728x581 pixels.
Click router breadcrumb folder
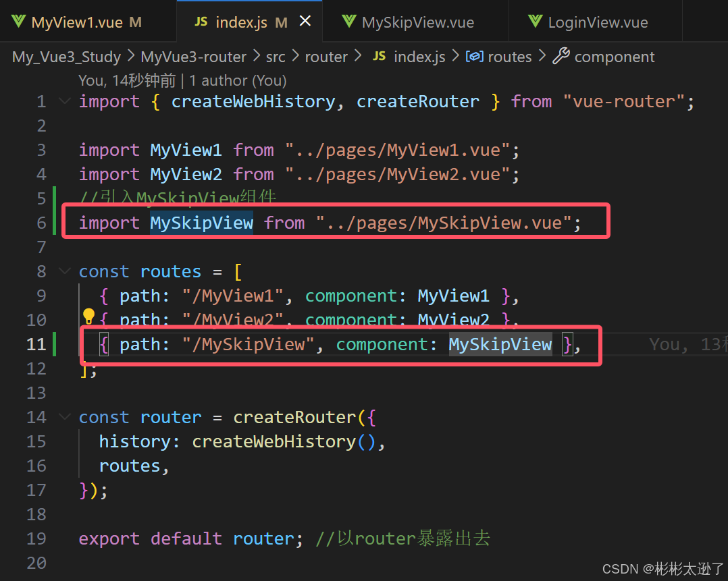point(326,57)
